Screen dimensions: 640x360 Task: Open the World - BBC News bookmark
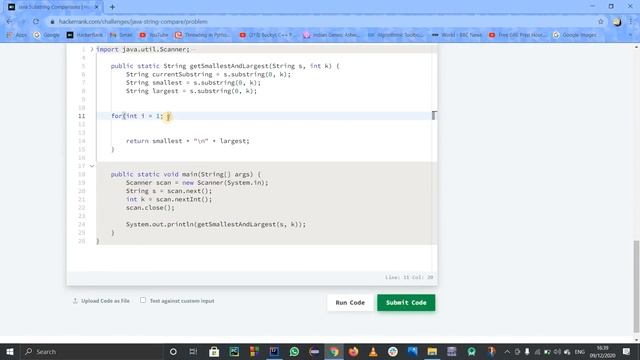coord(457,35)
